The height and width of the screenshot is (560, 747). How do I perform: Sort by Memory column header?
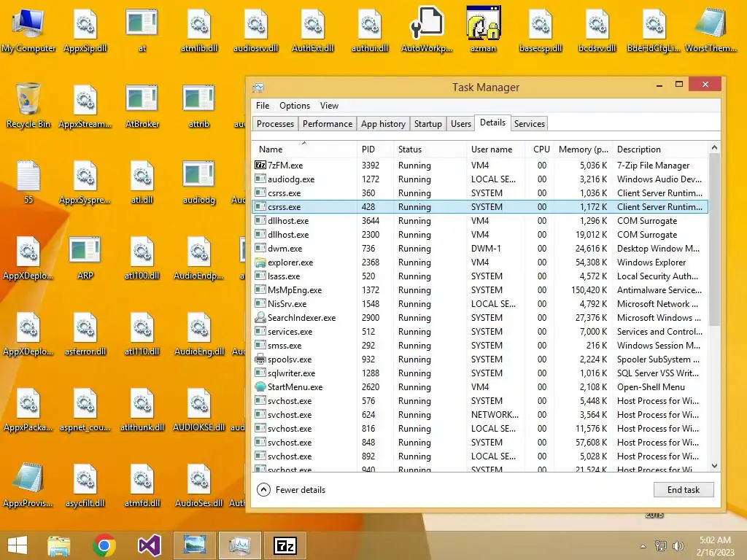click(x=583, y=149)
